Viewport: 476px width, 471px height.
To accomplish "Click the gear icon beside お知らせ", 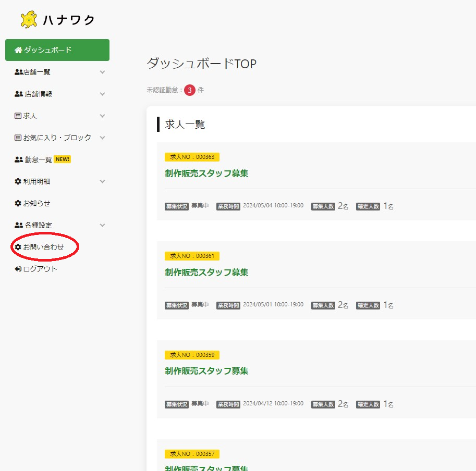I will tap(18, 203).
